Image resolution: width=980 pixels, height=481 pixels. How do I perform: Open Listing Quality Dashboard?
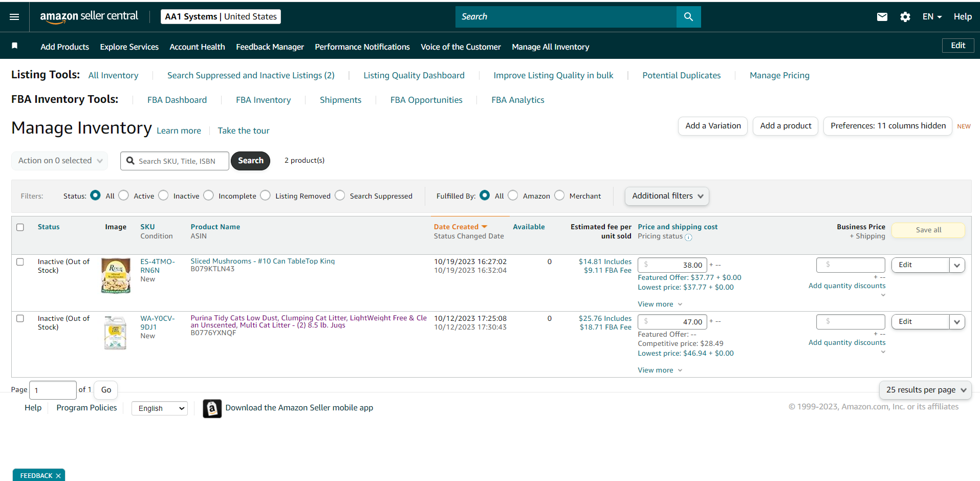414,75
